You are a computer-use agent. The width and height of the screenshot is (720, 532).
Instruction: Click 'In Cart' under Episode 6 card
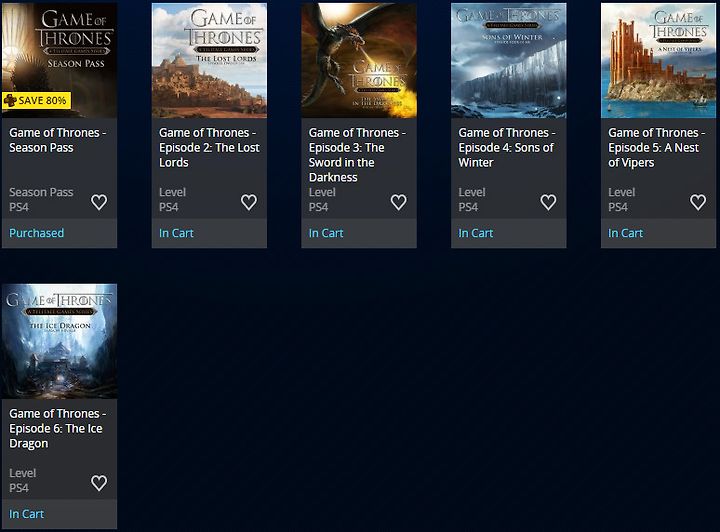[26, 514]
